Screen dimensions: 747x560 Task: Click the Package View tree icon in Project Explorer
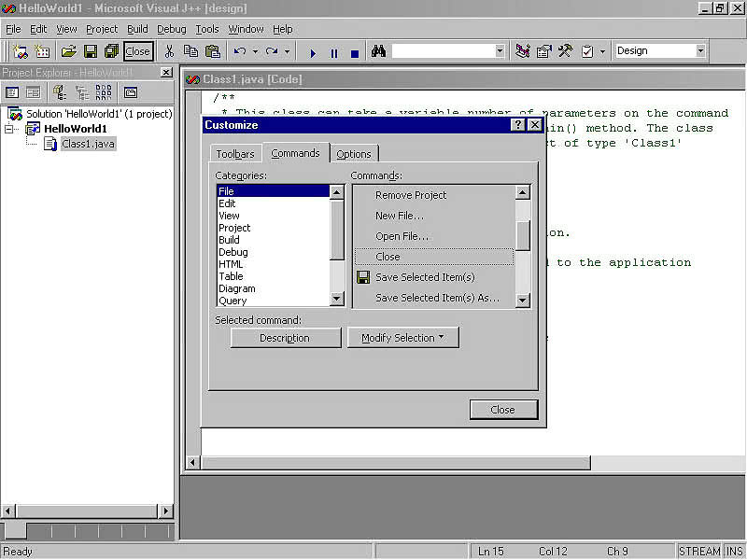point(82,92)
